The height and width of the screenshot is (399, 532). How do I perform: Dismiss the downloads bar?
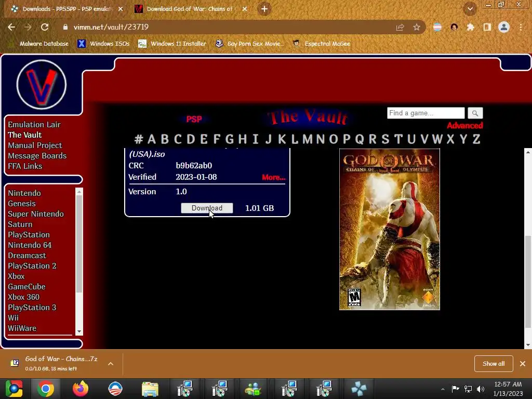click(x=523, y=364)
